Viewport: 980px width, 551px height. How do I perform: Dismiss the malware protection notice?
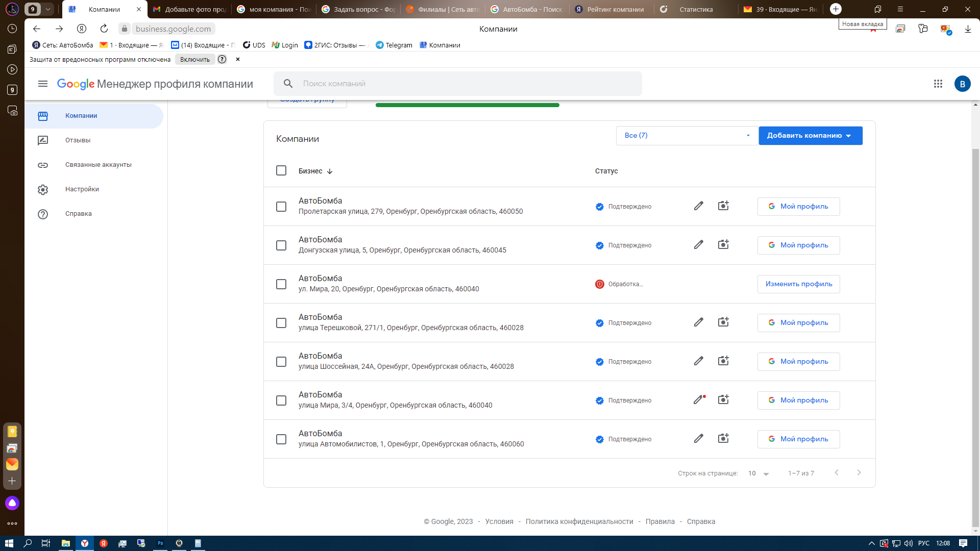point(238,59)
